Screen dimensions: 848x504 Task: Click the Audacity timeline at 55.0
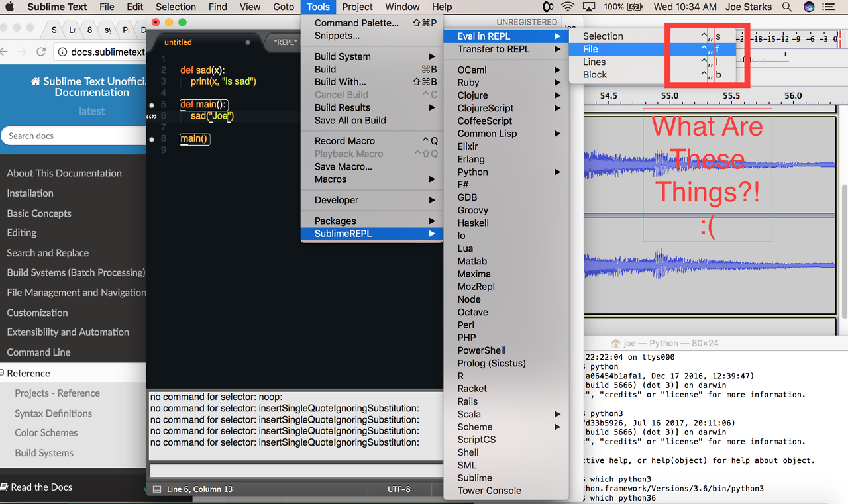[670, 96]
